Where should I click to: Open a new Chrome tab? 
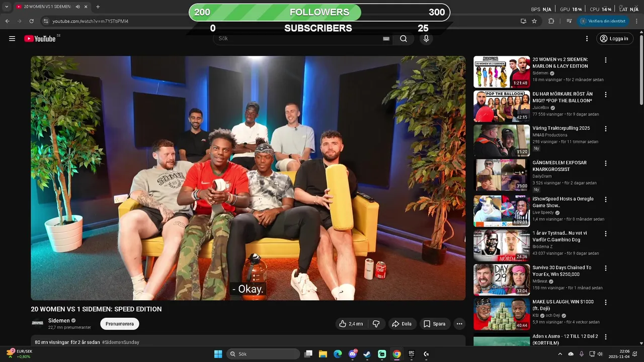pyautogui.click(x=98, y=7)
